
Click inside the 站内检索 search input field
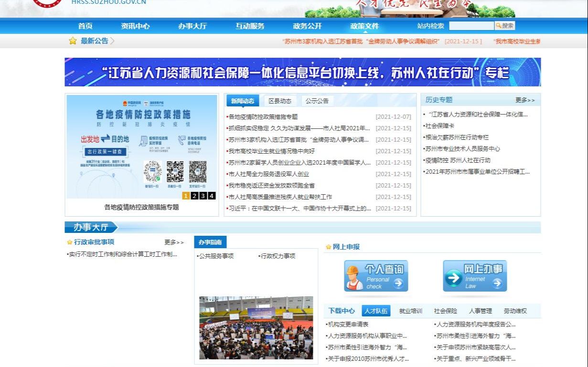tap(471, 25)
